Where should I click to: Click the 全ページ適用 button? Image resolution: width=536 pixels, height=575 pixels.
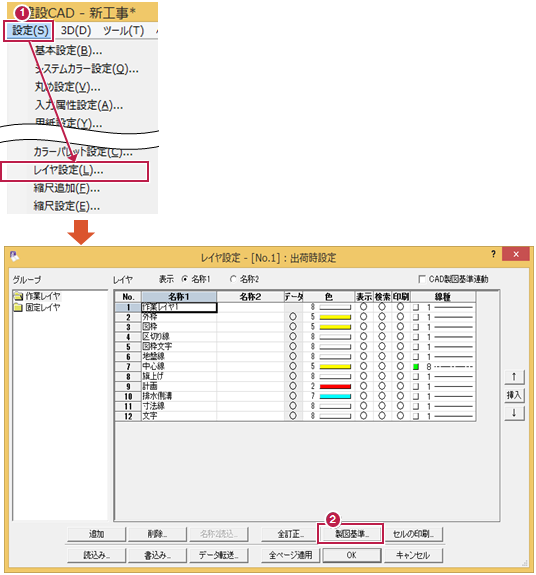[x=290, y=555]
